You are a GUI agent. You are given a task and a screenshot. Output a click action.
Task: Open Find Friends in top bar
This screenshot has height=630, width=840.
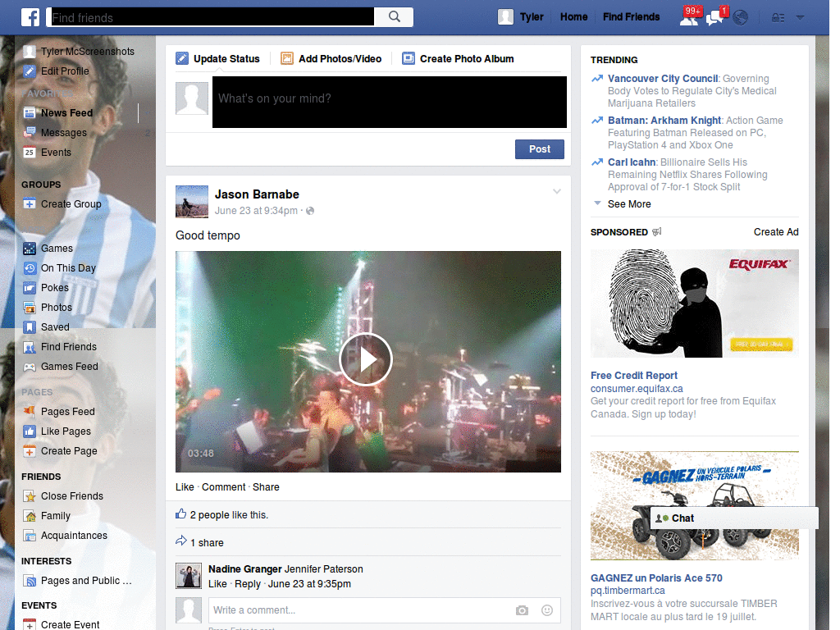(631, 17)
